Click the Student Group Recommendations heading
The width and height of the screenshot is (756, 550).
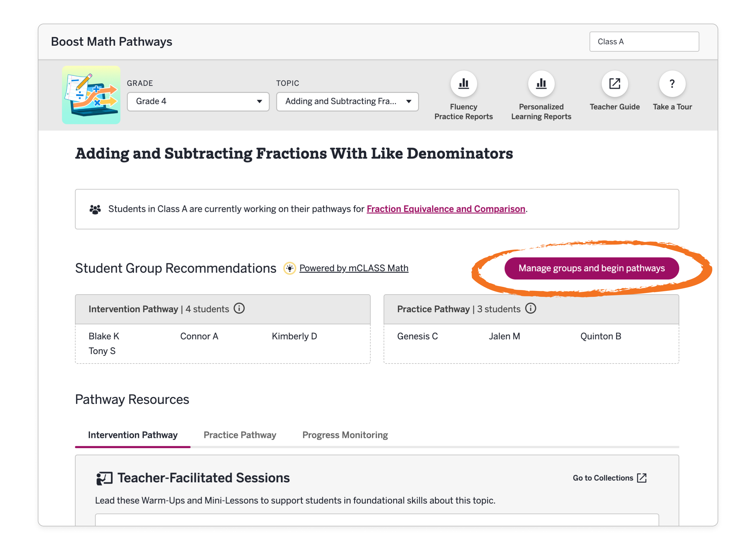pos(176,268)
